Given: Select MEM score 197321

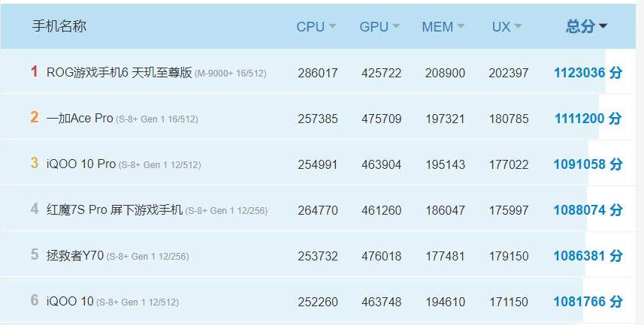Looking at the screenshot, I should [445, 119].
